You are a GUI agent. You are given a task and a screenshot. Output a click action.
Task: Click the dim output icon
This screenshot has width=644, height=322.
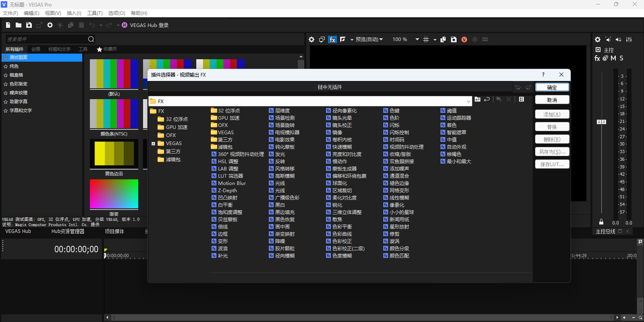pos(619,39)
